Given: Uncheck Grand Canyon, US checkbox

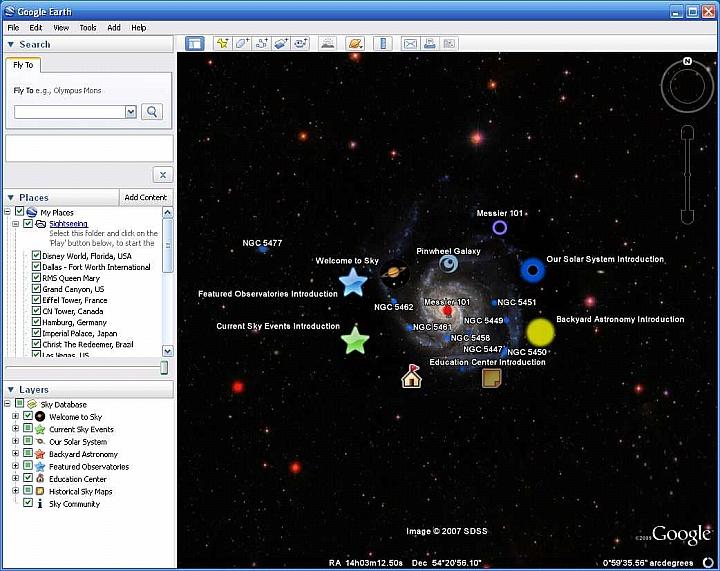Looking at the screenshot, I should 36,288.
